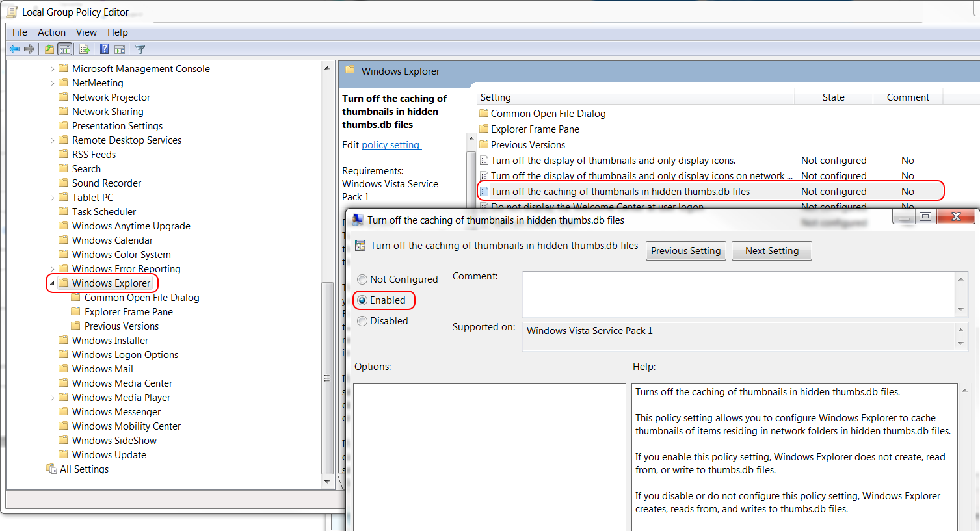Click the Previous Setting button
This screenshot has height=531, width=980.
point(686,251)
